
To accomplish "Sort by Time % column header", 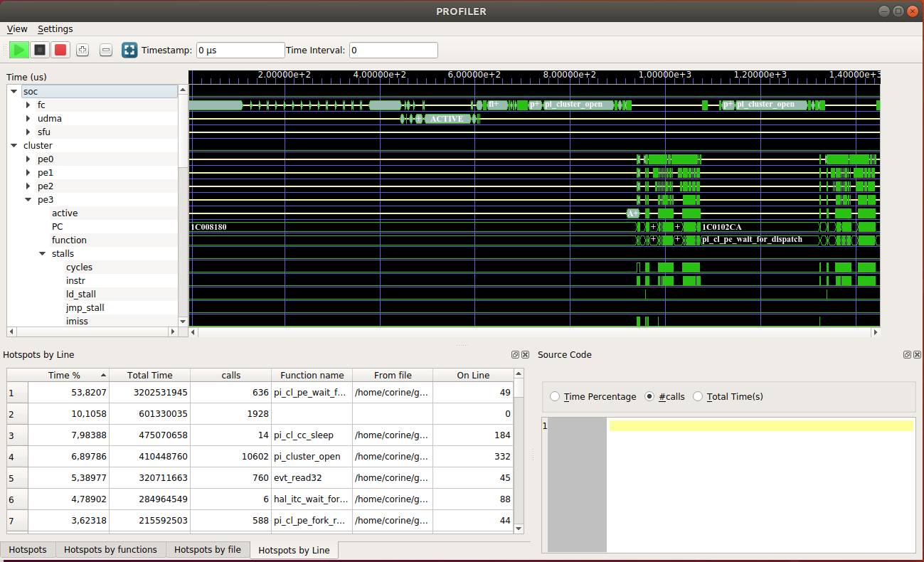I will coord(68,375).
